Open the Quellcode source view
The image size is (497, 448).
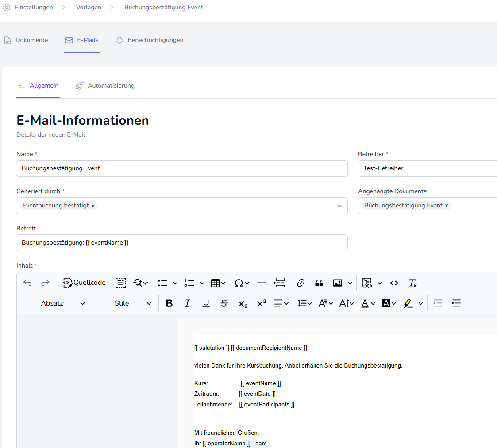point(85,283)
